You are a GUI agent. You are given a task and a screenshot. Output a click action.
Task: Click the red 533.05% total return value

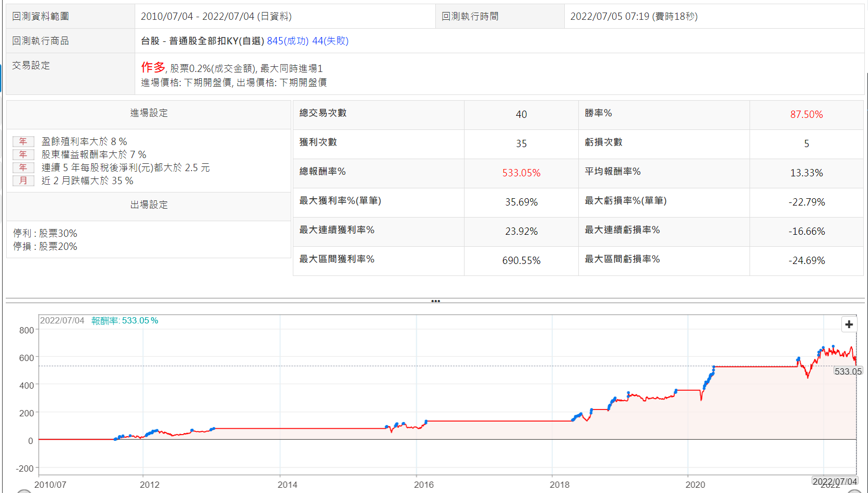click(521, 173)
